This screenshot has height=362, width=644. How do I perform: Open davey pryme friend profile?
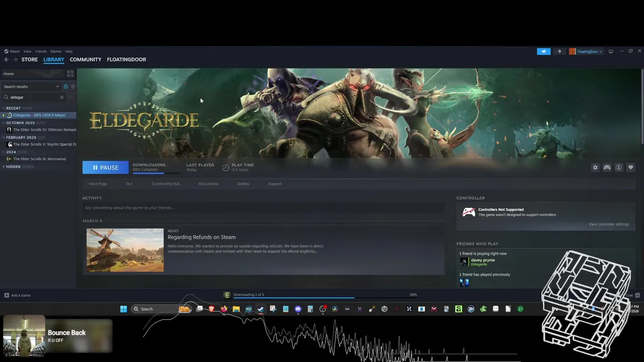point(477,261)
